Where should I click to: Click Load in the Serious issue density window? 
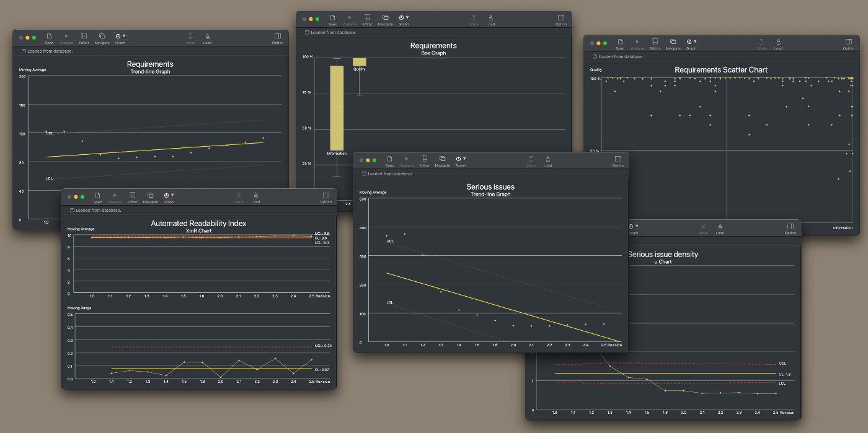coord(720,229)
